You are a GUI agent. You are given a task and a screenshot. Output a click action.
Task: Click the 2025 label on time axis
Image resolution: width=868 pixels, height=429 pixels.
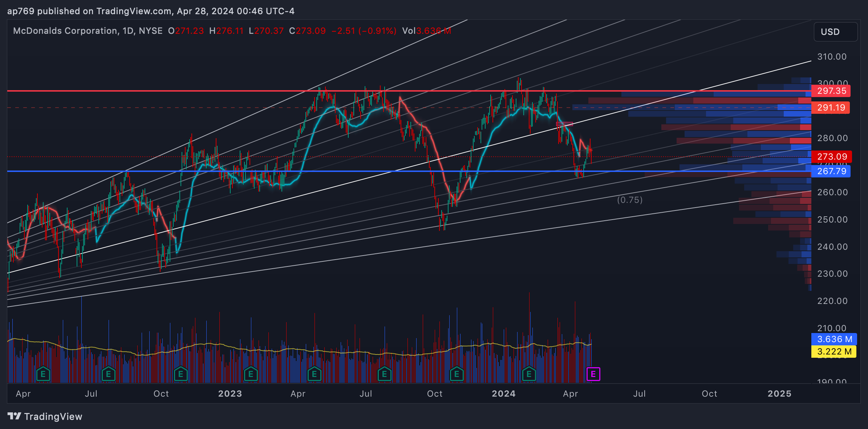pyautogui.click(x=779, y=394)
